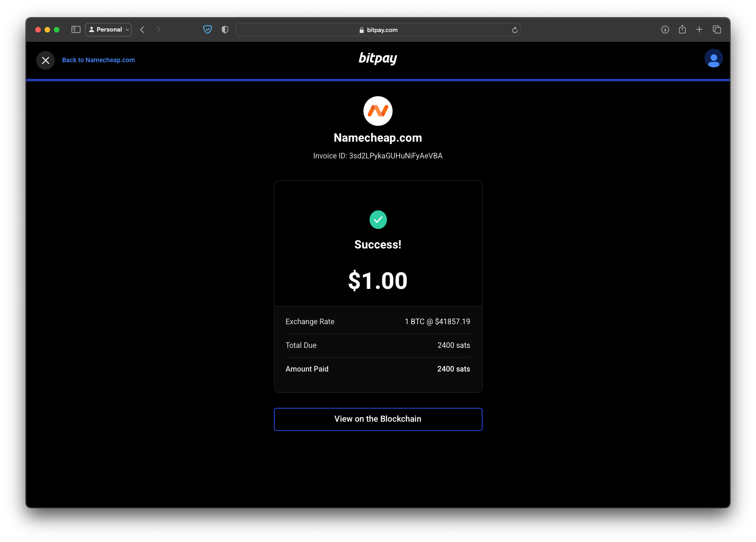Click the red close window button
756x542 pixels.
click(38, 30)
